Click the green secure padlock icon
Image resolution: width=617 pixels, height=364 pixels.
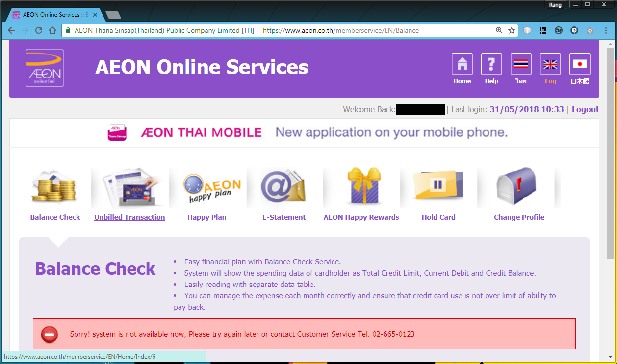click(68, 30)
